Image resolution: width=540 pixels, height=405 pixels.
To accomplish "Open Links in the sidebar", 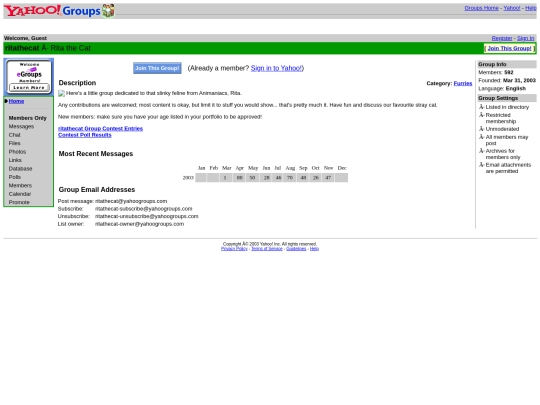I will [15, 160].
